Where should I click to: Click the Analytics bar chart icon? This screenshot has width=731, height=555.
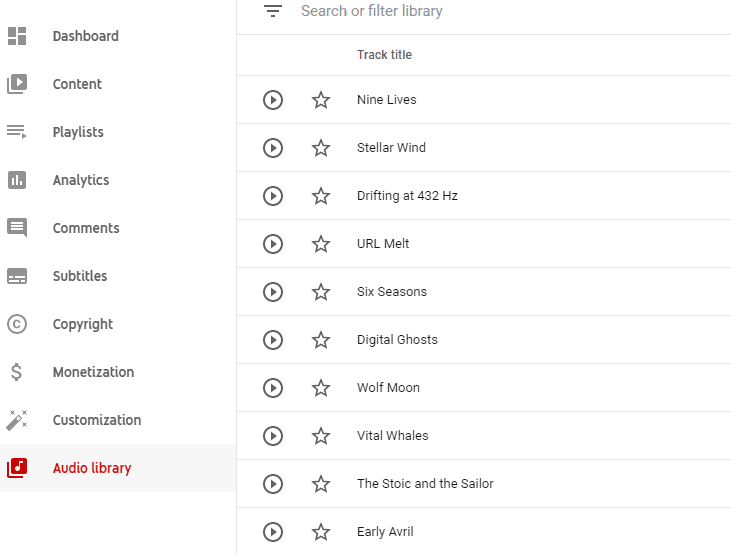click(17, 180)
